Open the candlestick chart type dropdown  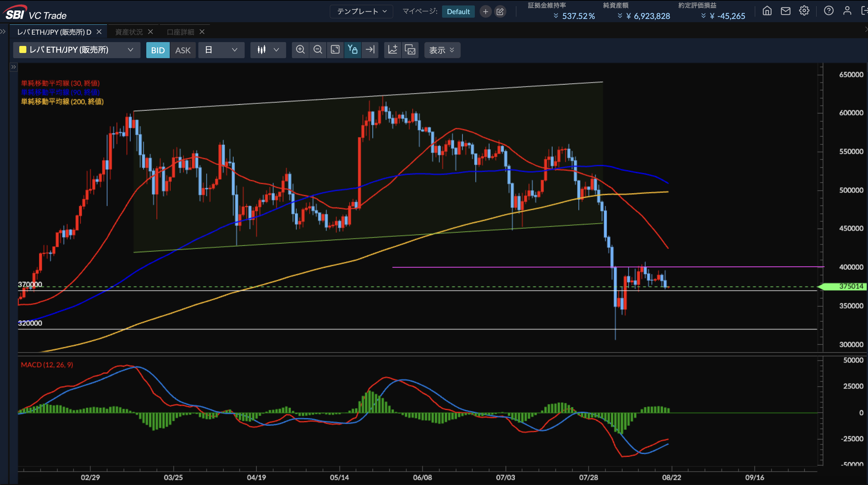coord(268,50)
